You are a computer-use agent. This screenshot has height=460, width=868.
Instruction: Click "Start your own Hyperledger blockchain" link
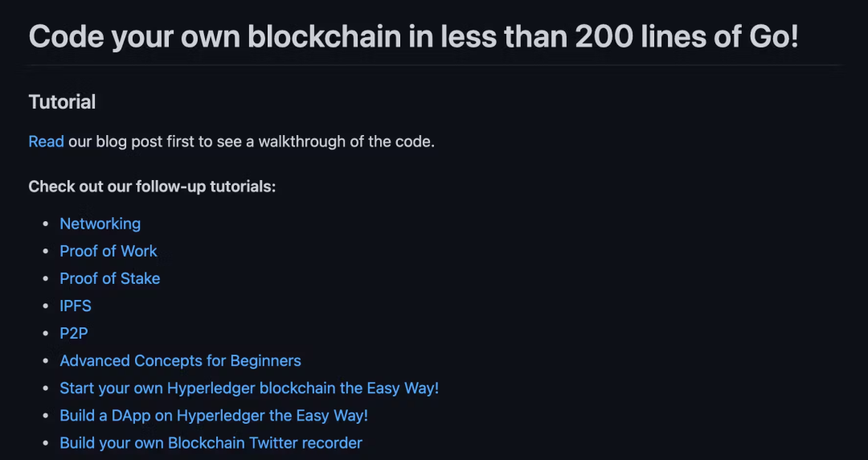(x=249, y=388)
